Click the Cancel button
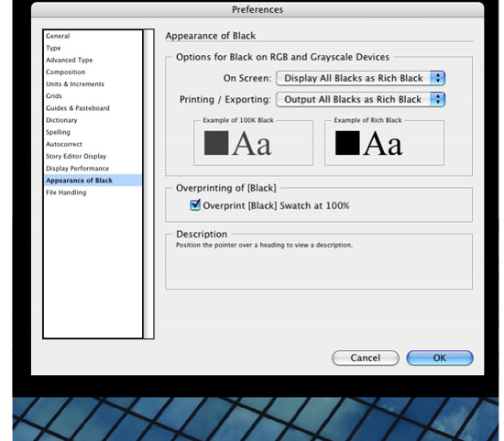This screenshot has width=504, height=441. (366, 358)
